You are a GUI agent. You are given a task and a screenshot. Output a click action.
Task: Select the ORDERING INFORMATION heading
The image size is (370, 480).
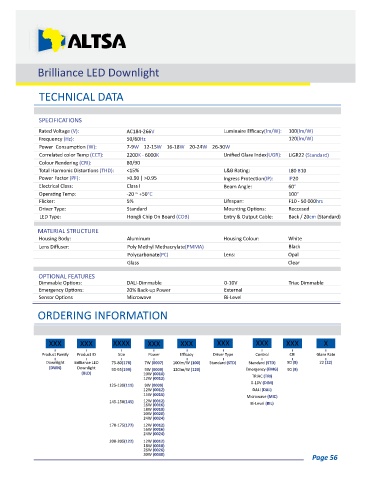click(x=103, y=315)
